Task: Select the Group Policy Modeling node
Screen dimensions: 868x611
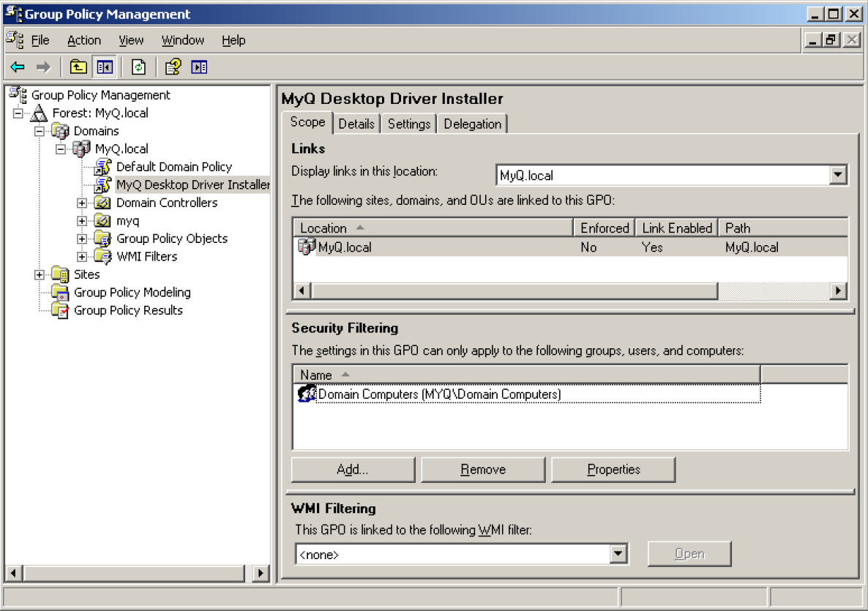Action: coord(131,292)
